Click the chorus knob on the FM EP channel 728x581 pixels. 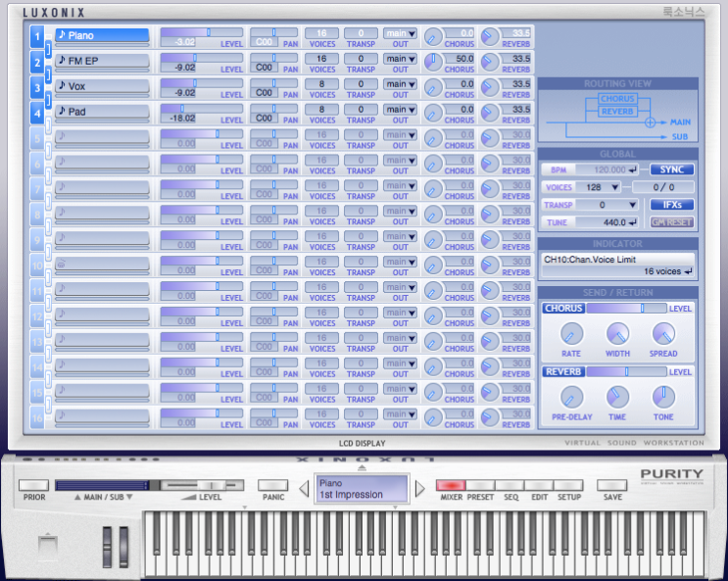click(432, 63)
